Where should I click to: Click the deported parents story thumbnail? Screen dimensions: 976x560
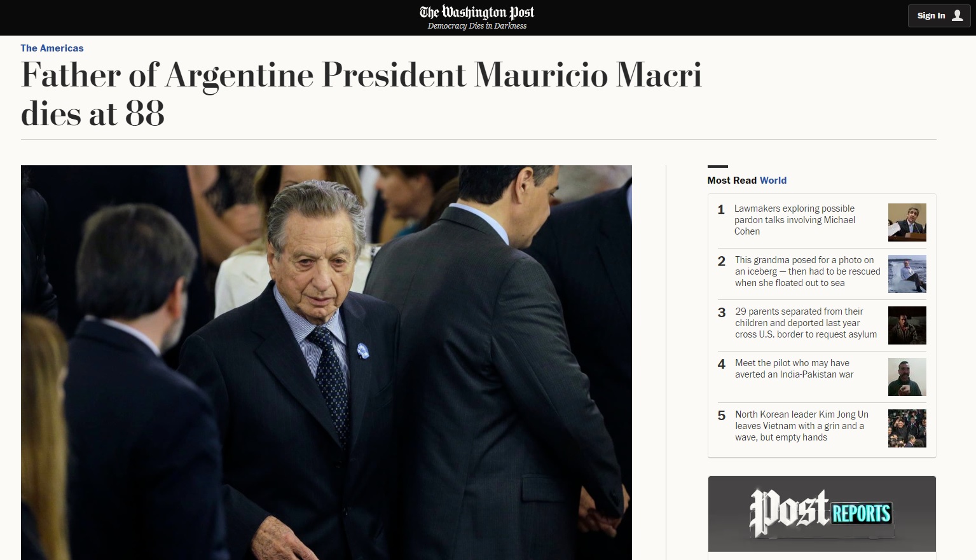tap(907, 325)
